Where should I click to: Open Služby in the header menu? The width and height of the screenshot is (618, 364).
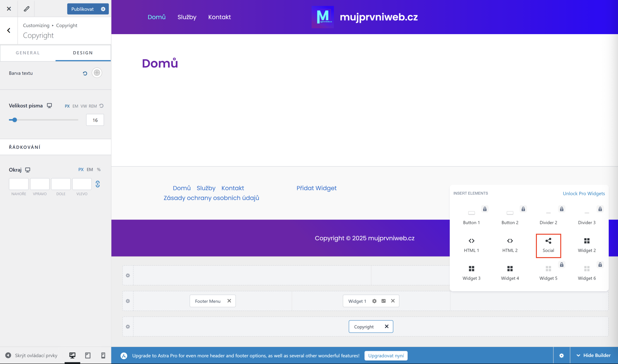(x=187, y=17)
